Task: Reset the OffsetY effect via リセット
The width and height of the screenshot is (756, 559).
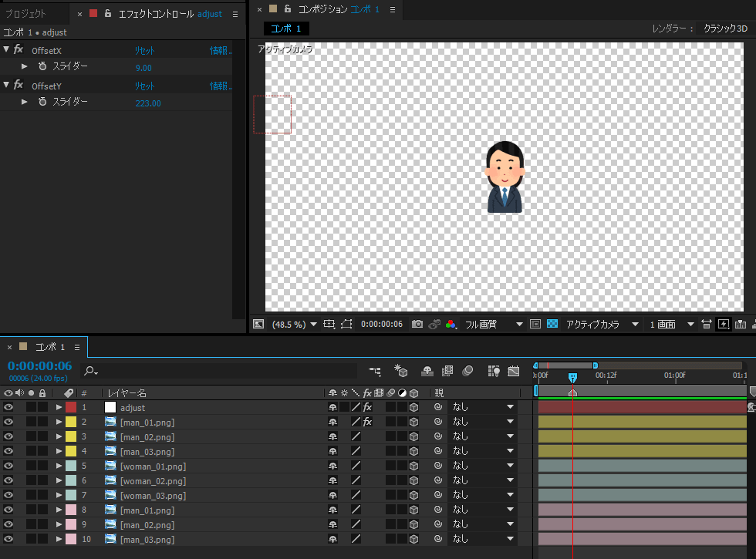Action: (145, 86)
